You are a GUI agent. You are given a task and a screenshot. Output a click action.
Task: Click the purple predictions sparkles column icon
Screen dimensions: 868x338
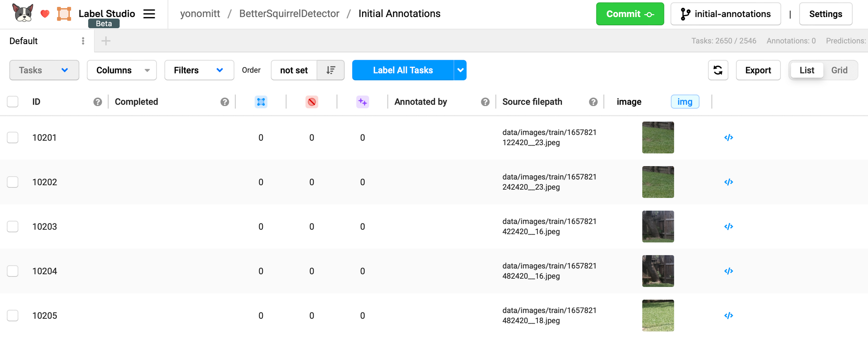(362, 102)
